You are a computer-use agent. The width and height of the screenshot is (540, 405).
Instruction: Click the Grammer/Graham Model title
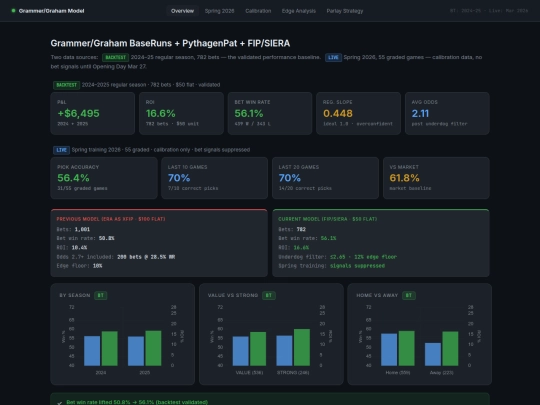[51, 11]
